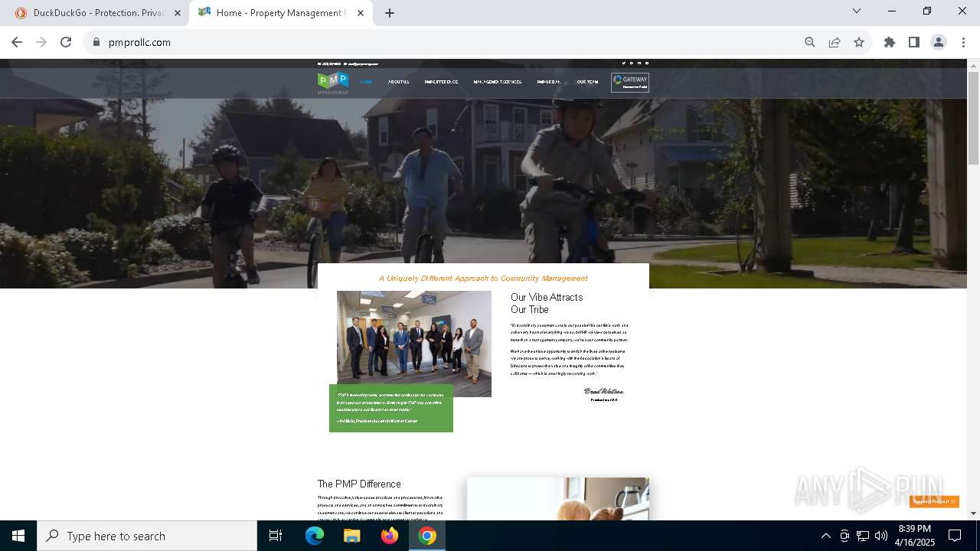Open File Explorer from taskbar
This screenshot has width=980, height=551.
pyautogui.click(x=351, y=536)
